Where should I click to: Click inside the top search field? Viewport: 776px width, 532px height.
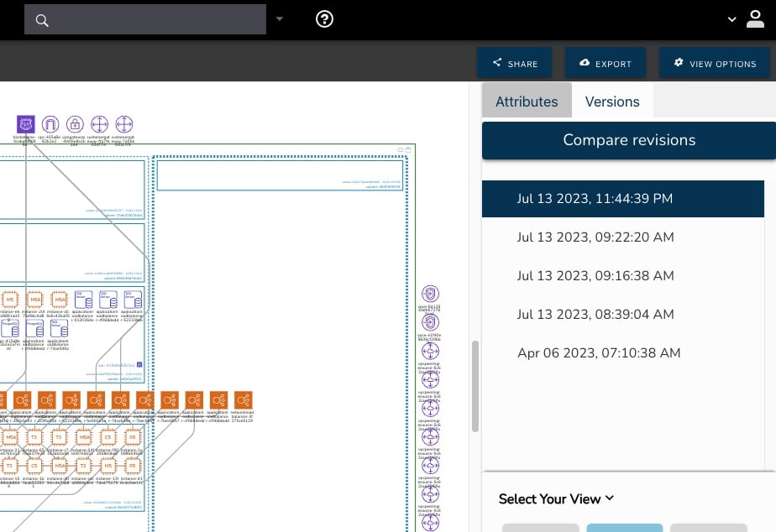tap(144, 18)
